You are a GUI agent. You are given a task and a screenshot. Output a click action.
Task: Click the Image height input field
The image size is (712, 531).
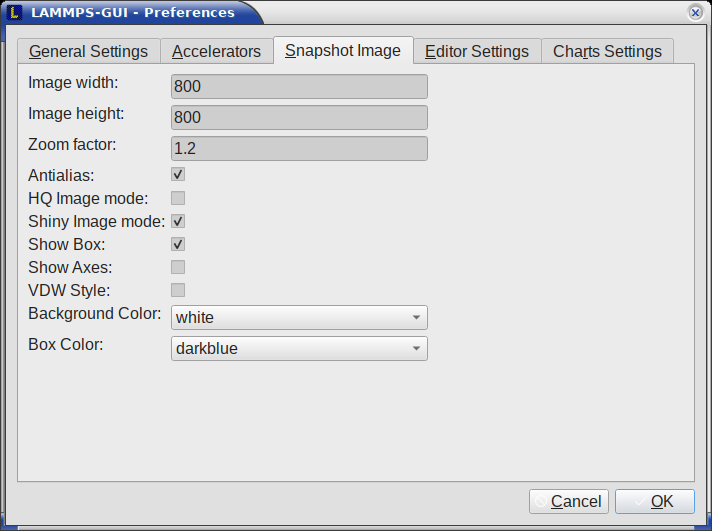[299, 117]
